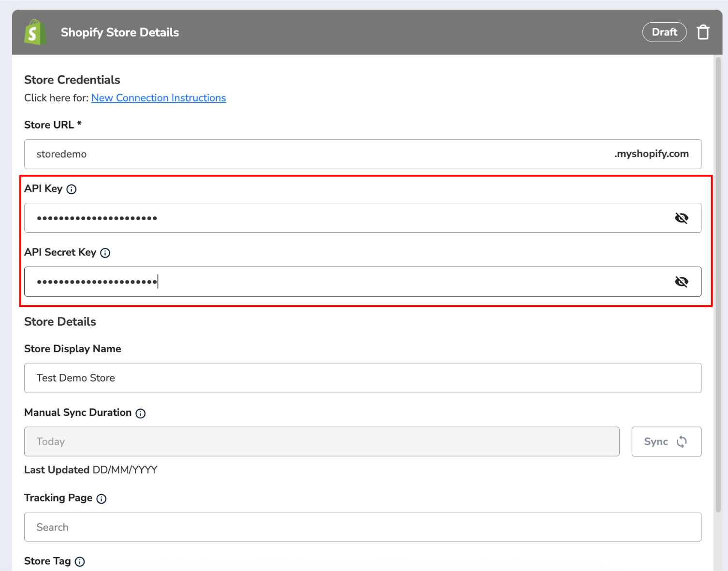
Task: Open New Connection Instructions link
Action: [159, 98]
